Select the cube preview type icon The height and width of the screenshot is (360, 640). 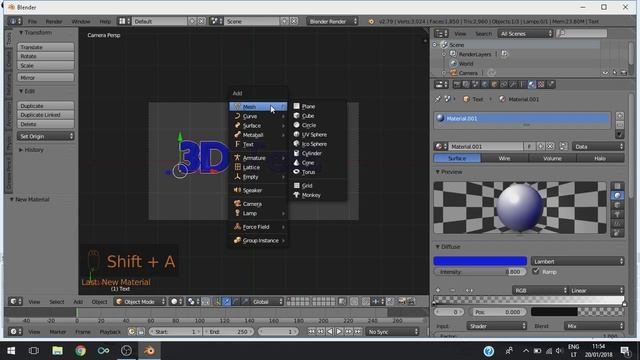pos(617,205)
